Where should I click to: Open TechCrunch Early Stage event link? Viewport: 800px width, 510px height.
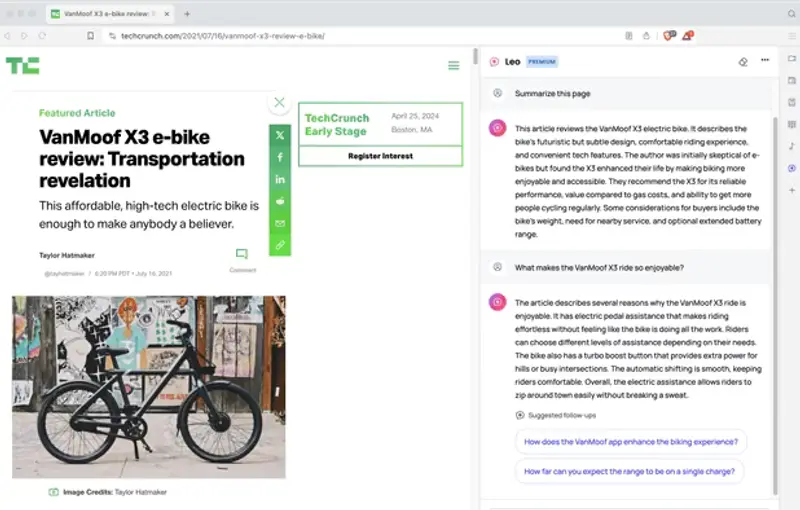tap(337, 124)
